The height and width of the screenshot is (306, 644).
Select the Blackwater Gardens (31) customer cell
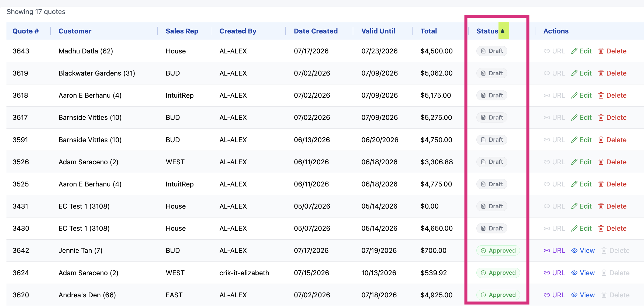(x=97, y=73)
